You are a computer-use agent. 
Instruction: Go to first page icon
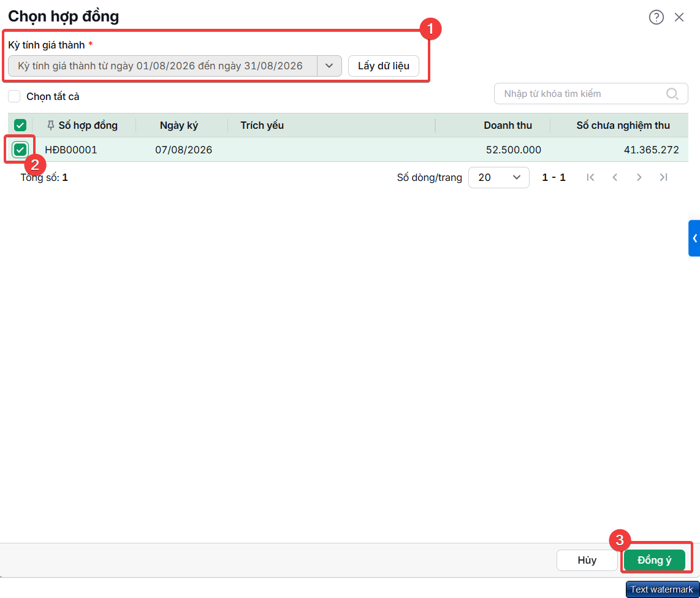[590, 178]
